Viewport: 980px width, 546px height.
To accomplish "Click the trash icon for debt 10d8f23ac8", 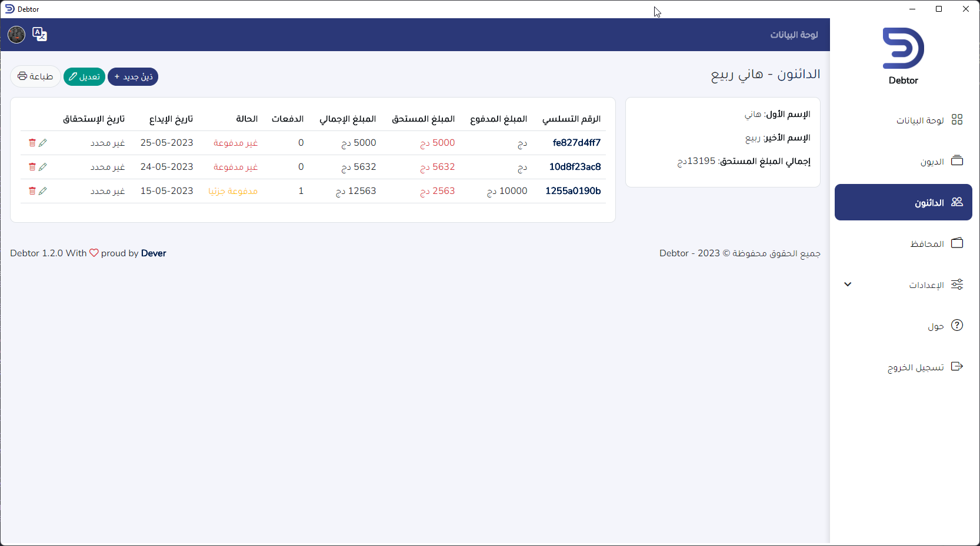I will tap(32, 167).
